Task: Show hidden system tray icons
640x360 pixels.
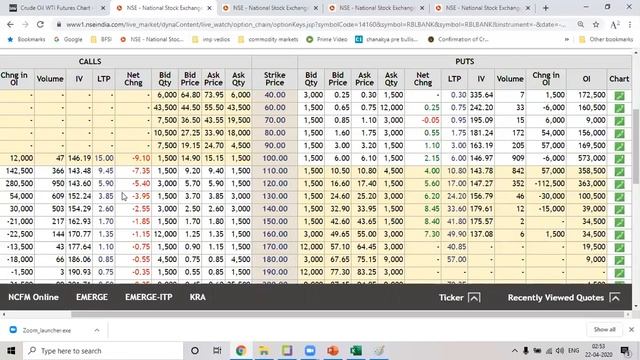Action: pos(515,351)
